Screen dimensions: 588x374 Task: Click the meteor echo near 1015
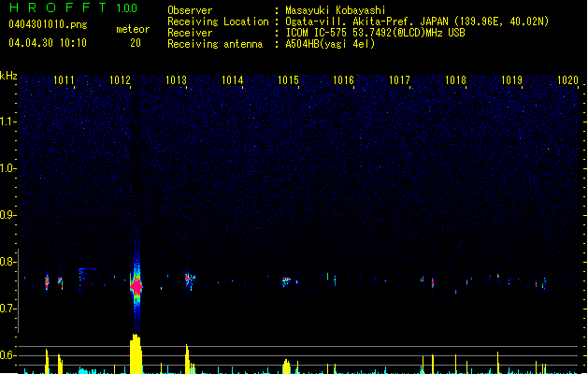[x=286, y=281]
